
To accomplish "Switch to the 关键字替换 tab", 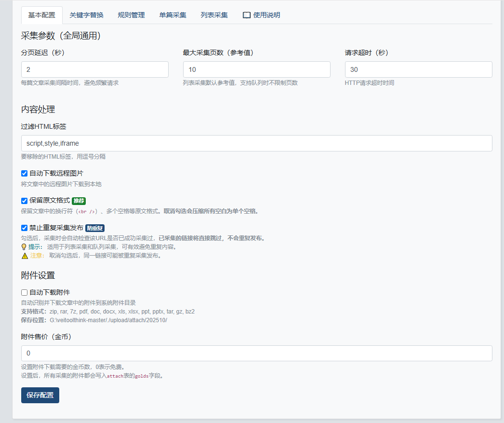I will (x=86, y=15).
